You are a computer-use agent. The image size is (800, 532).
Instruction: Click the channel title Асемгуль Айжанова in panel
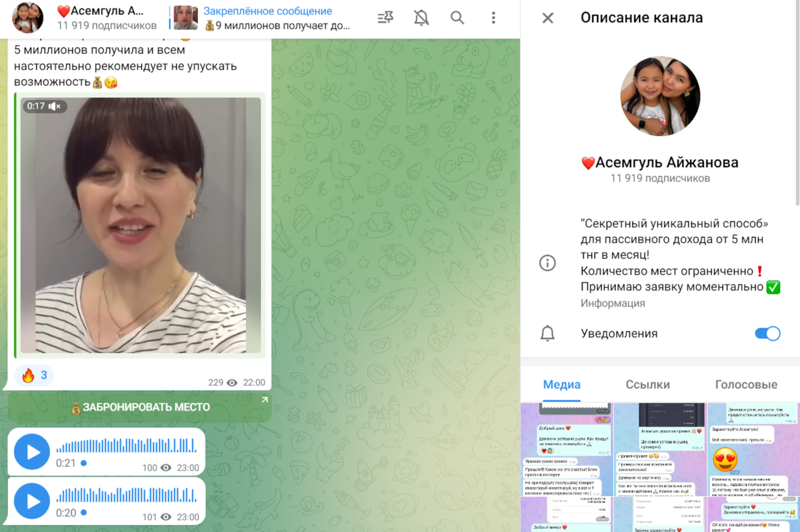click(x=660, y=162)
